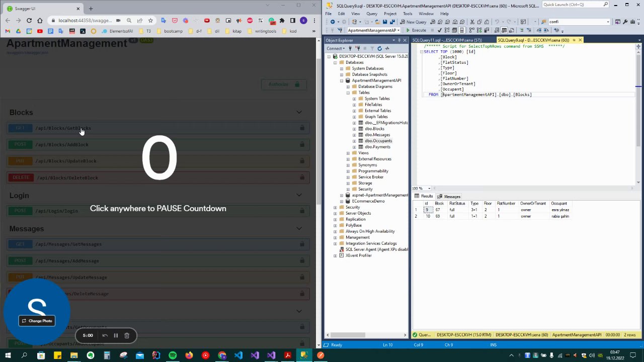Open the Project menu in SSMS
The image size is (644, 362).
(390, 14)
